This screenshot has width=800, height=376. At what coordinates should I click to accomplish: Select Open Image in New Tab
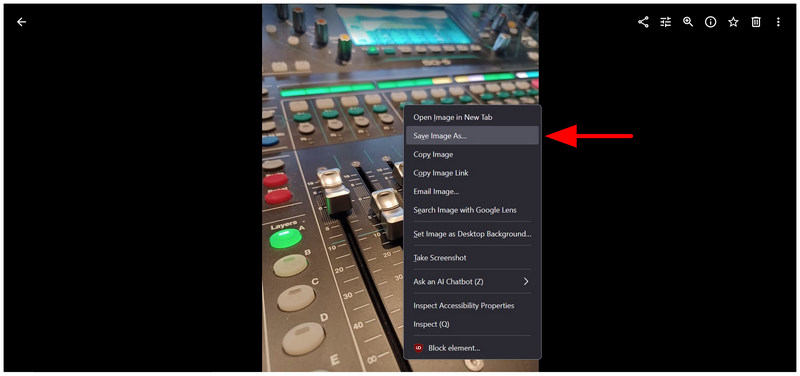pos(472,117)
